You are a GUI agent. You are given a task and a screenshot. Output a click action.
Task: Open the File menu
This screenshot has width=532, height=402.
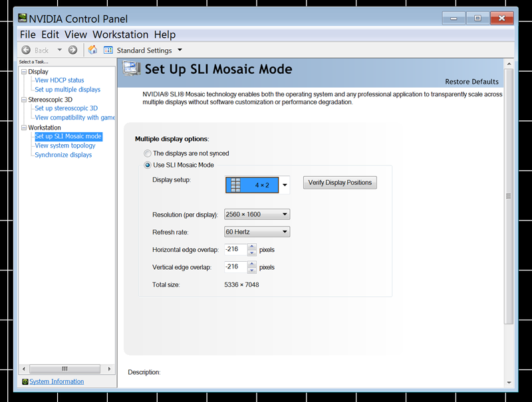coord(27,35)
